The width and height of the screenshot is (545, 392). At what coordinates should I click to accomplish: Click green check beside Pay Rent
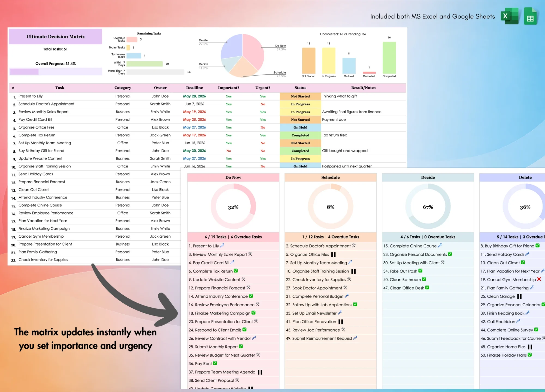215,363
